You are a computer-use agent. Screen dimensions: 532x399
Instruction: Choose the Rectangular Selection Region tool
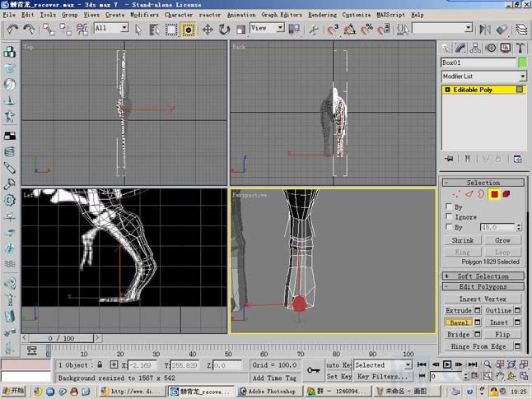tap(171, 30)
